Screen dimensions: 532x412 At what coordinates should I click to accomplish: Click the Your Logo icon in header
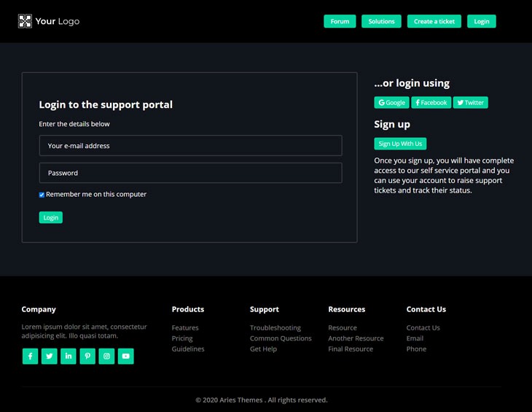coord(25,21)
